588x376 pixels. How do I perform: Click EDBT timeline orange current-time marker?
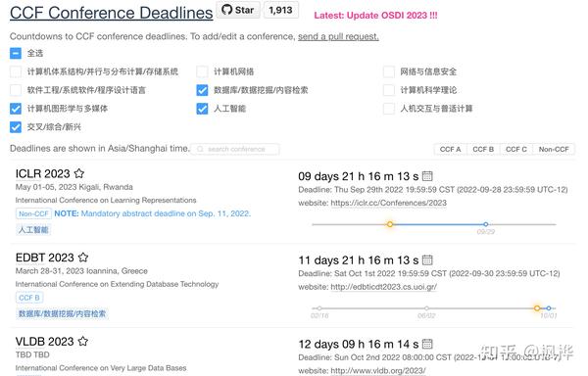click(x=537, y=308)
